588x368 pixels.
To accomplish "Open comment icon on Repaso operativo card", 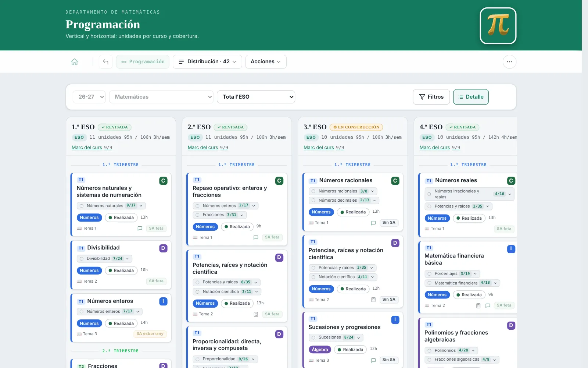I will tap(256, 237).
